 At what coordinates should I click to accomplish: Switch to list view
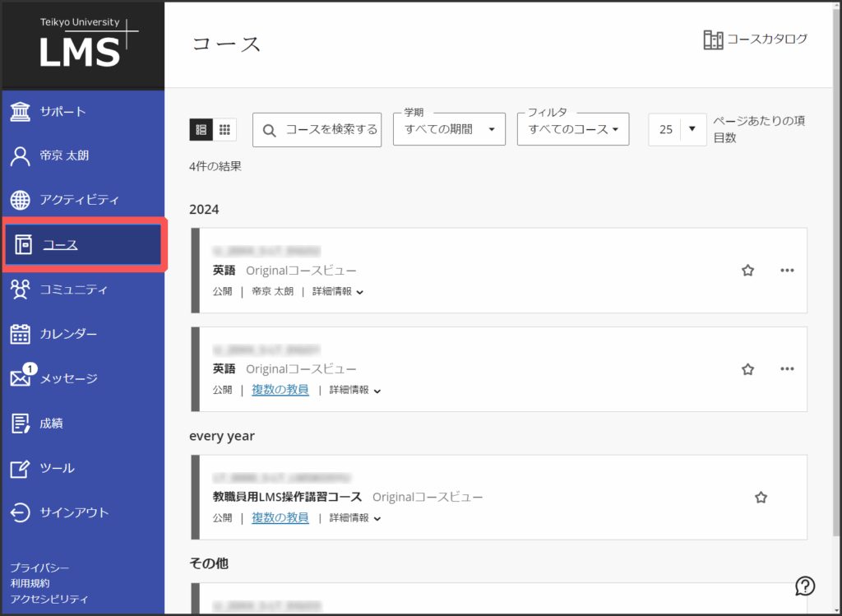(x=201, y=129)
